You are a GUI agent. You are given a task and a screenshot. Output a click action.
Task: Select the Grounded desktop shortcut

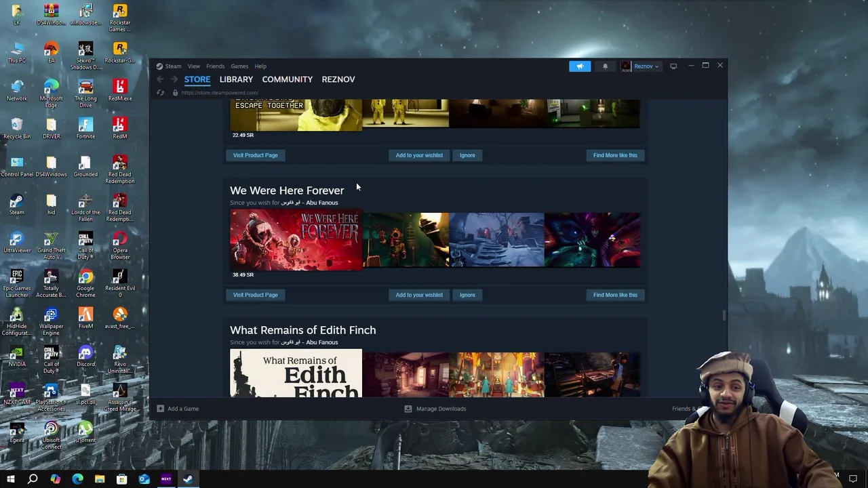(85, 166)
